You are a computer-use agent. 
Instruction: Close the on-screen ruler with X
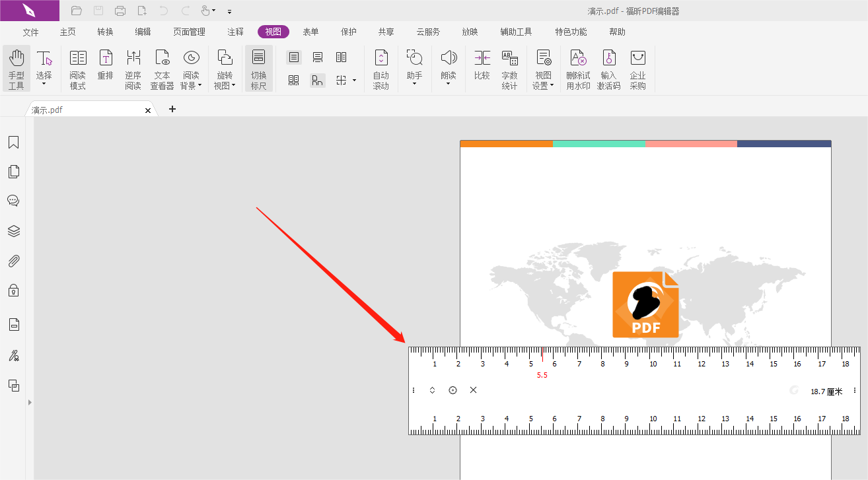click(473, 390)
